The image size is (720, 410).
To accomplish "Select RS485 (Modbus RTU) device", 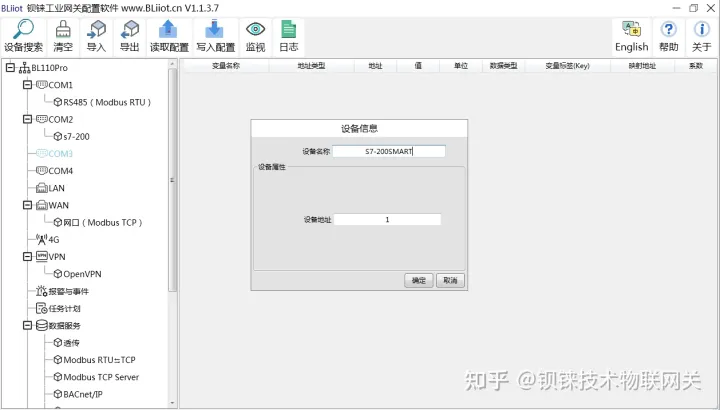I will pyautogui.click(x=102, y=102).
